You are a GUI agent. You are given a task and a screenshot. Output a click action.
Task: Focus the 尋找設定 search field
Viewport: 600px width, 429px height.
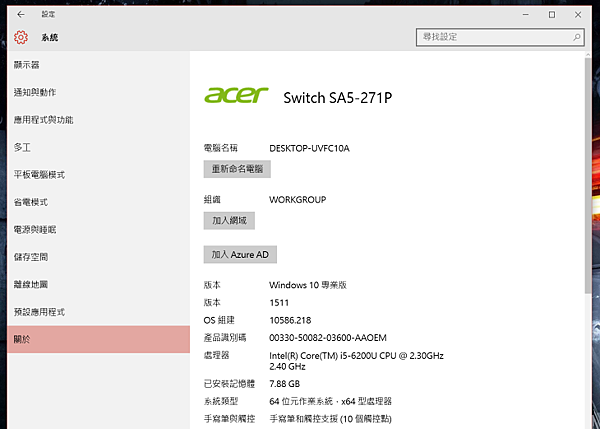pos(500,37)
